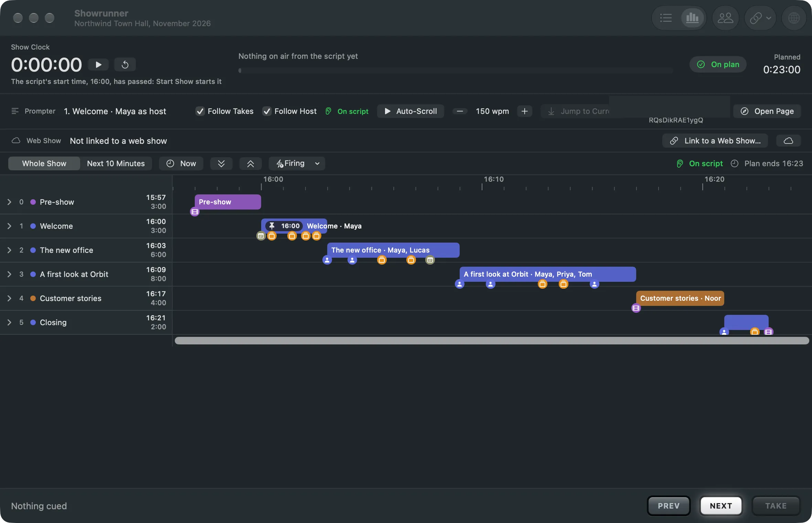Switch to the timeline chart view icon
Image resolution: width=812 pixels, height=523 pixels.
pos(692,18)
